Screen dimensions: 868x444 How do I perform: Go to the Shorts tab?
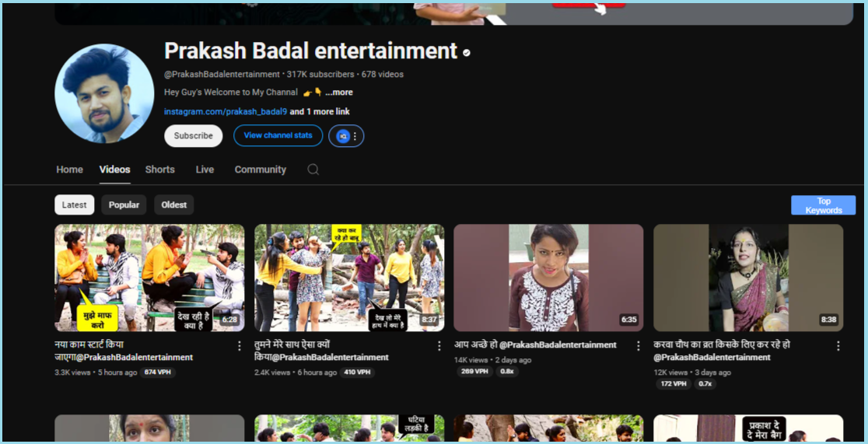[160, 170]
